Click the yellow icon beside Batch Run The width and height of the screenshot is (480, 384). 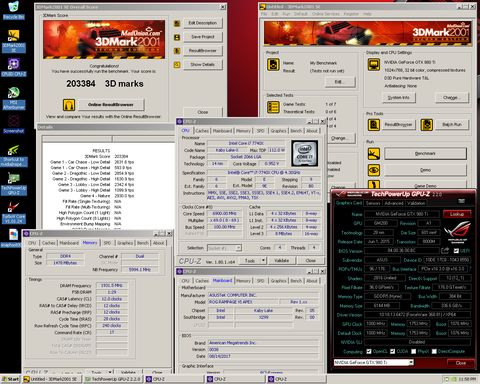coord(427,125)
